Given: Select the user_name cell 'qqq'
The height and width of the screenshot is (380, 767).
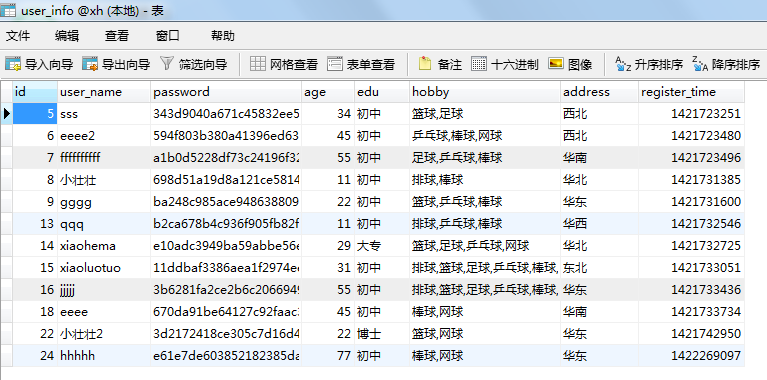Looking at the screenshot, I should [104, 224].
